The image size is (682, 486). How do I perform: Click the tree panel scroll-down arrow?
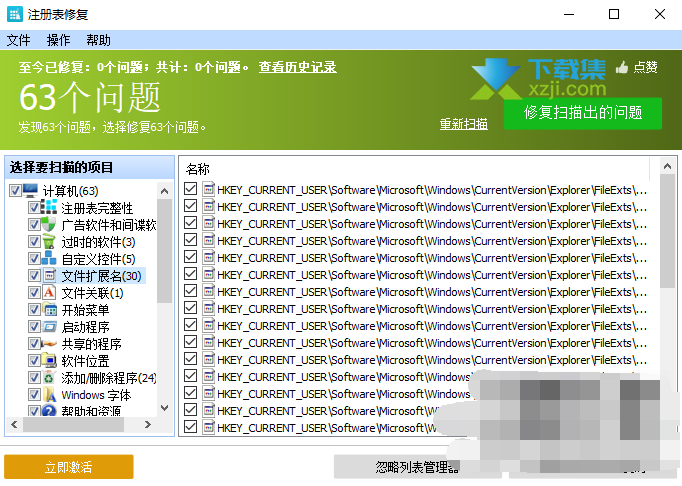164,408
